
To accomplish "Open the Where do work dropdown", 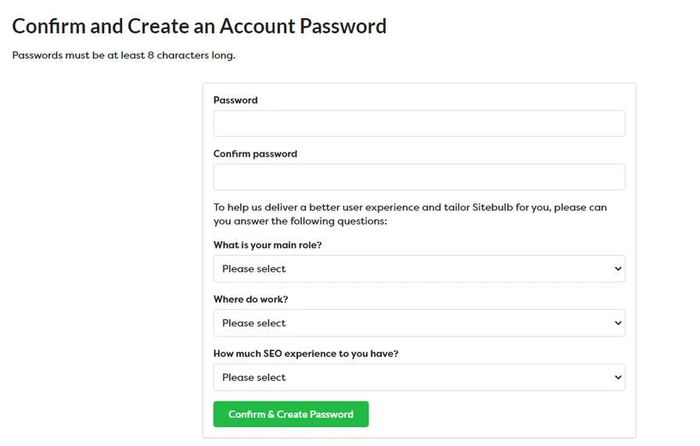I will [419, 323].
